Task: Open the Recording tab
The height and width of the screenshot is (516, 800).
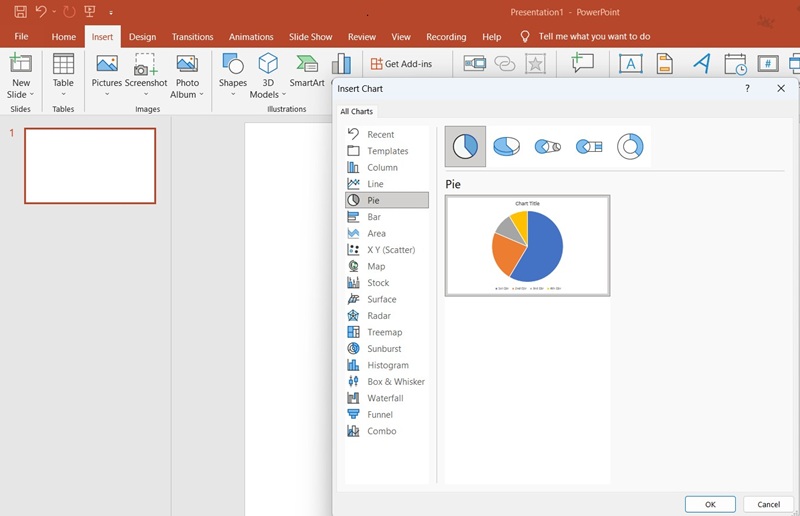Action: pyautogui.click(x=446, y=37)
